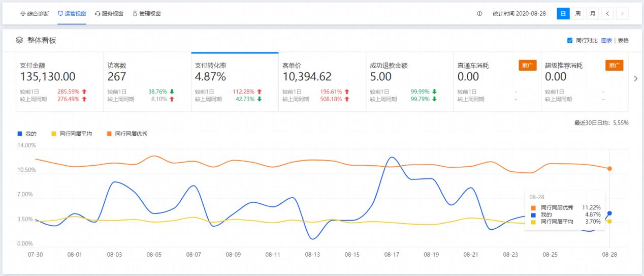Click the 管理视窗 tab icon

click(135, 14)
